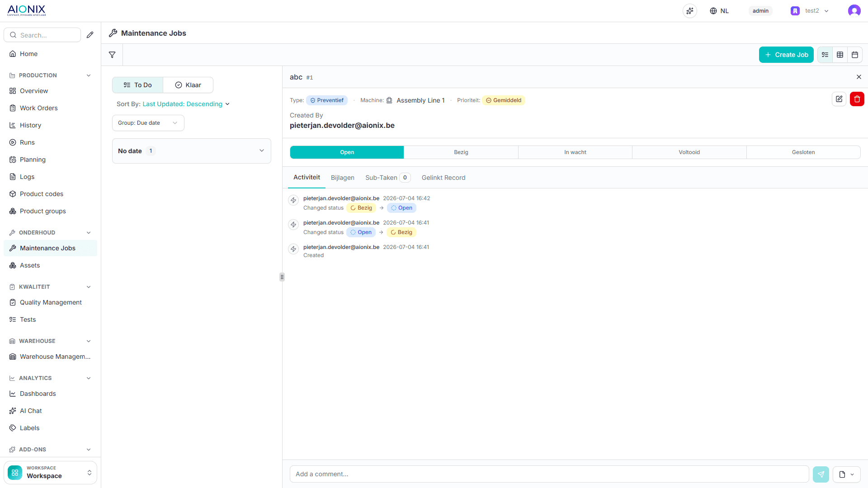Collapse the ONDERHOUD section
Image resolution: width=868 pixels, height=488 pixels.
coord(89,233)
